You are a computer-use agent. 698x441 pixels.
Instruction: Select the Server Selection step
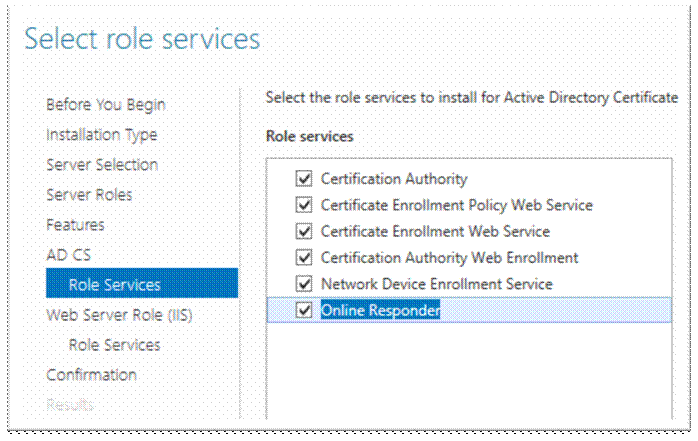[102, 165]
